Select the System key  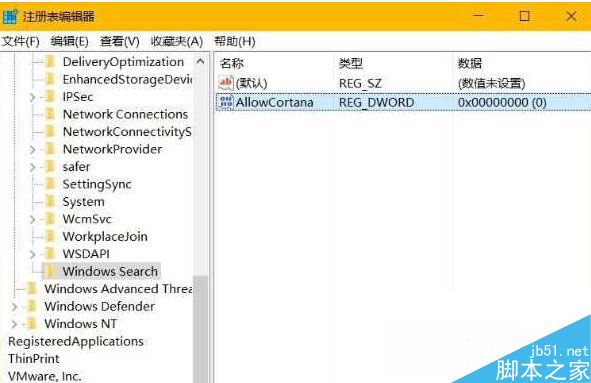[x=83, y=202]
